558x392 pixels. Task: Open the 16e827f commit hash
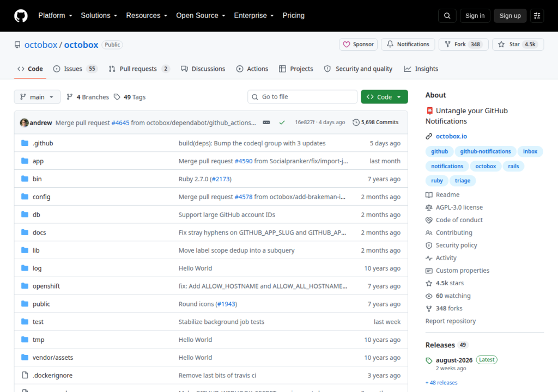pos(305,122)
